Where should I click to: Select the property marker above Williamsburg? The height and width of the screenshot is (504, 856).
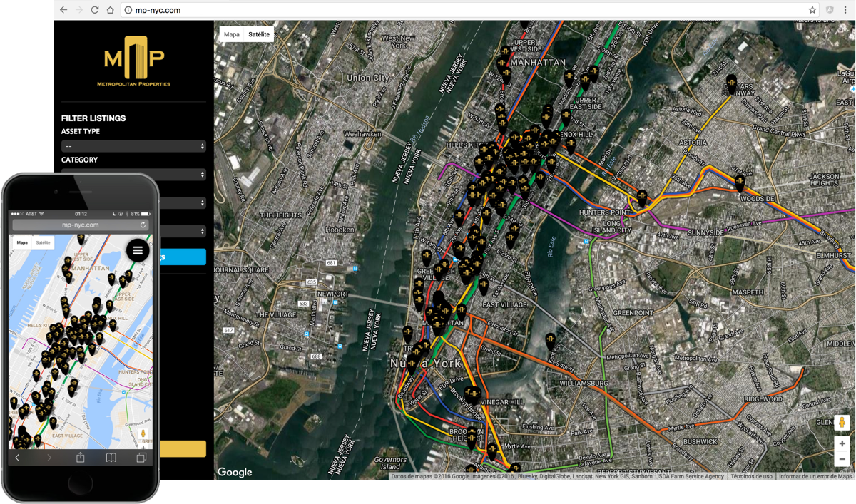point(551,341)
